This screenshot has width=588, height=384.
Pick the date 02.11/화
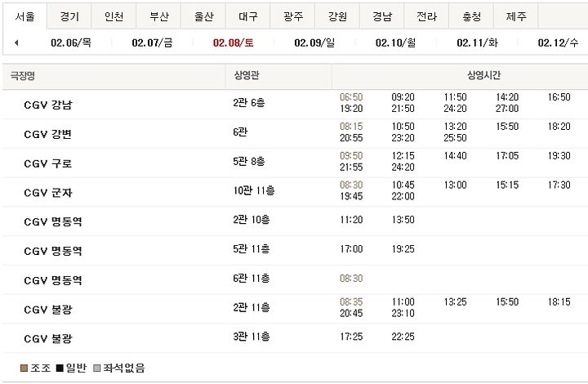tap(477, 42)
